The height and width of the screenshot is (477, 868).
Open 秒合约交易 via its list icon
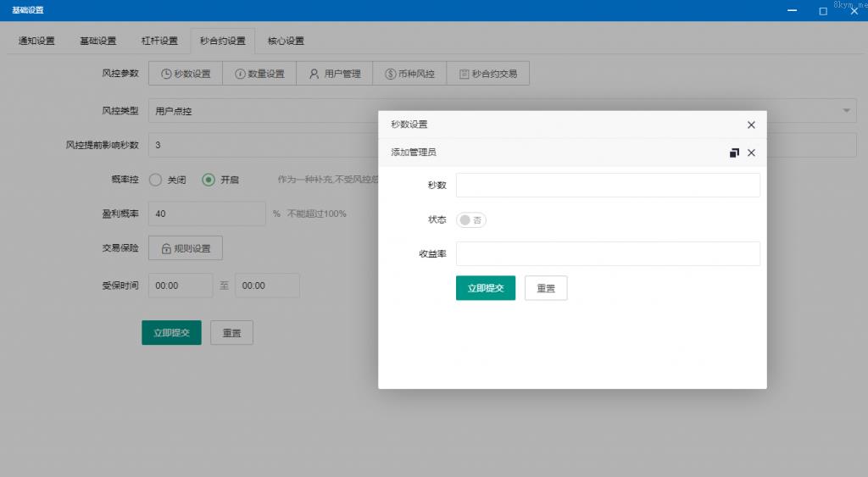pos(464,74)
